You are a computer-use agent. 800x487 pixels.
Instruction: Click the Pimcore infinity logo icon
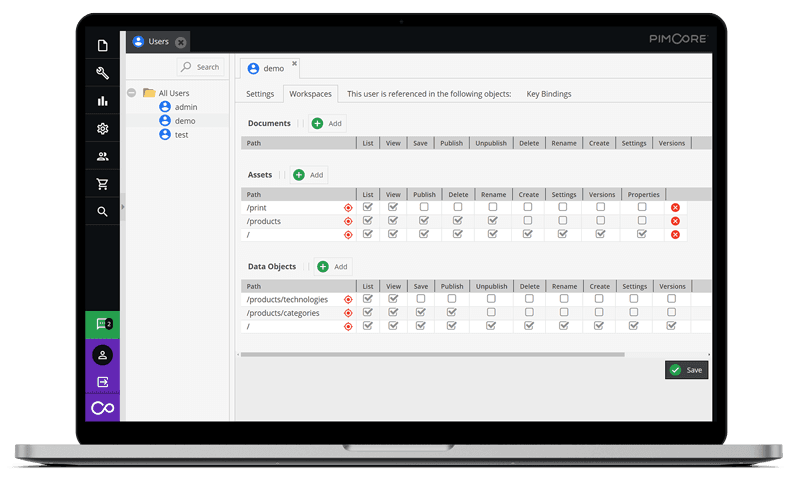[103, 408]
